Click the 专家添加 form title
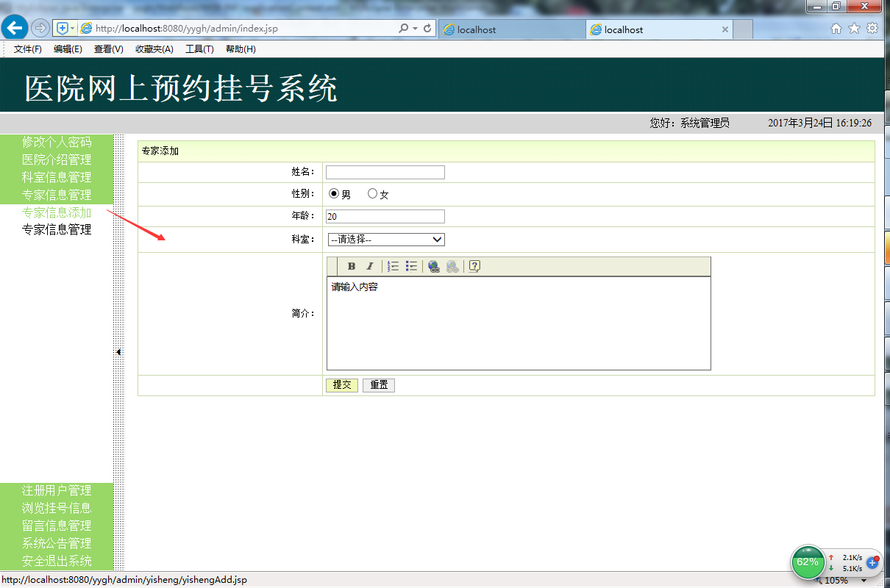890x588 pixels. click(160, 151)
